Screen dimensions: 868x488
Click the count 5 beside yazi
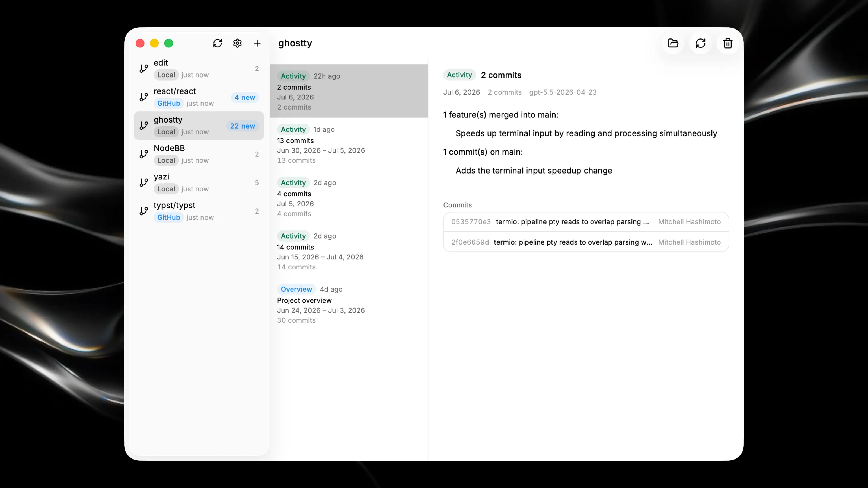[256, 182]
